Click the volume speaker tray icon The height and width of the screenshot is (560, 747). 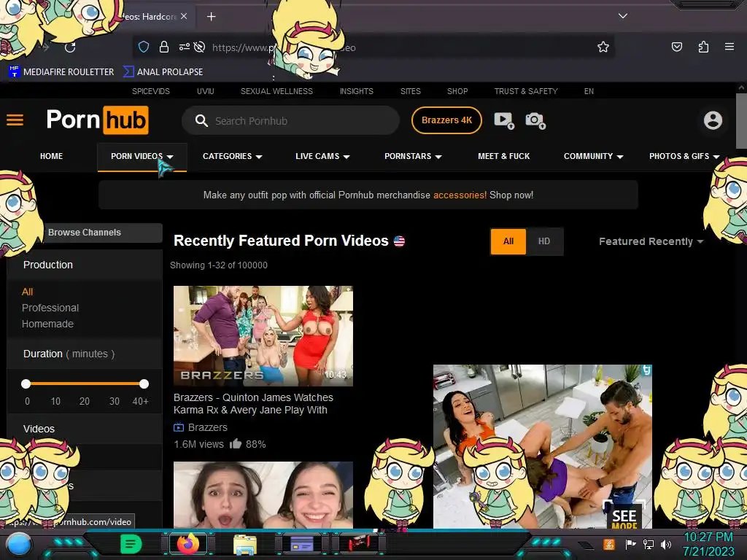click(666, 544)
